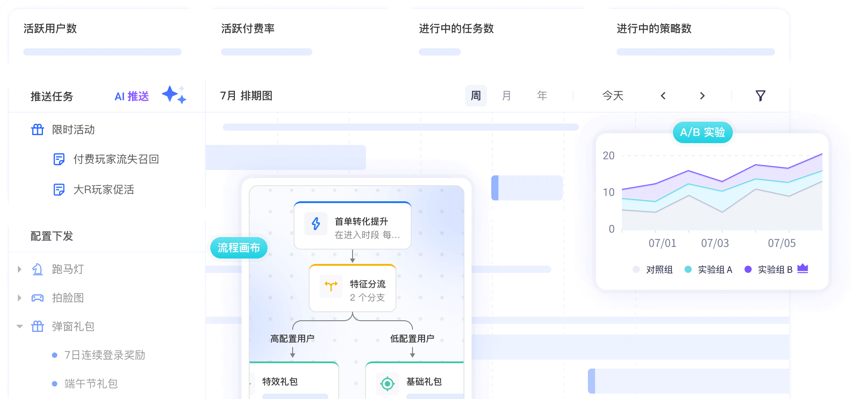Click the note icon beside 付费玩家流失召回

59,159
